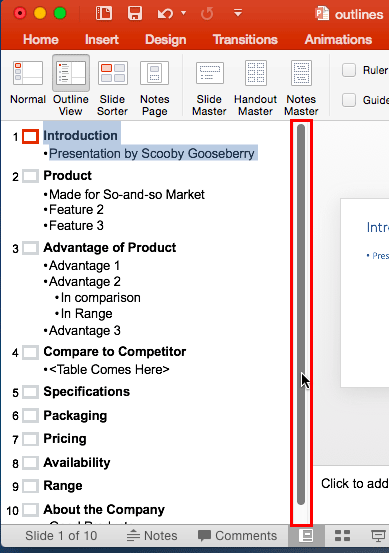Toggle the Notes pane in status bar
This screenshot has width=389, height=553.
coord(152,535)
